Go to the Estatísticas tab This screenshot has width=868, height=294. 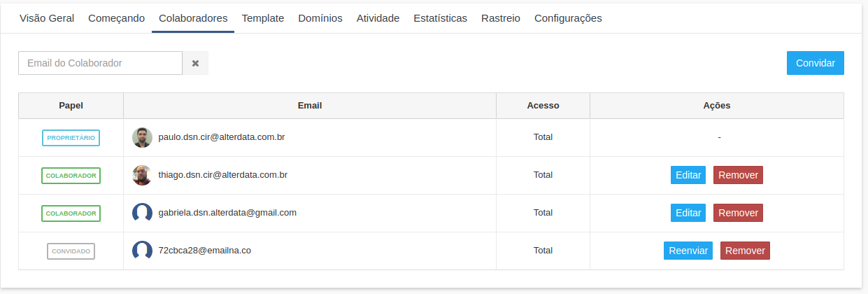(440, 18)
